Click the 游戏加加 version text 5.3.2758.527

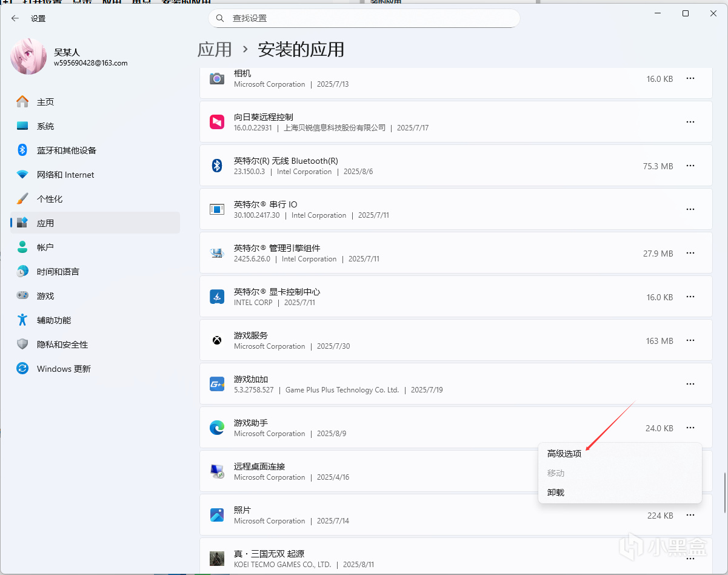coord(254,390)
